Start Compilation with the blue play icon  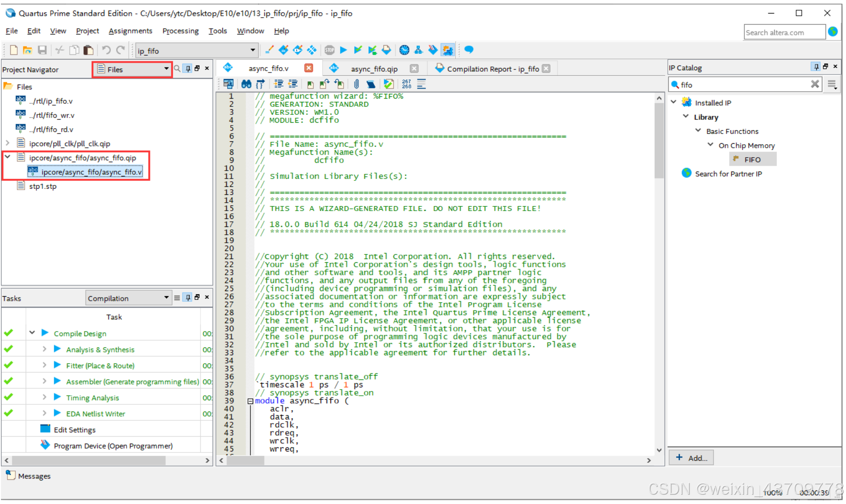343,50
